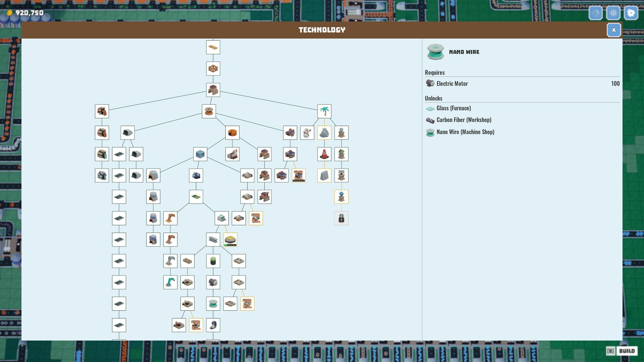Select the factory with chimneys node

point(232,154)
